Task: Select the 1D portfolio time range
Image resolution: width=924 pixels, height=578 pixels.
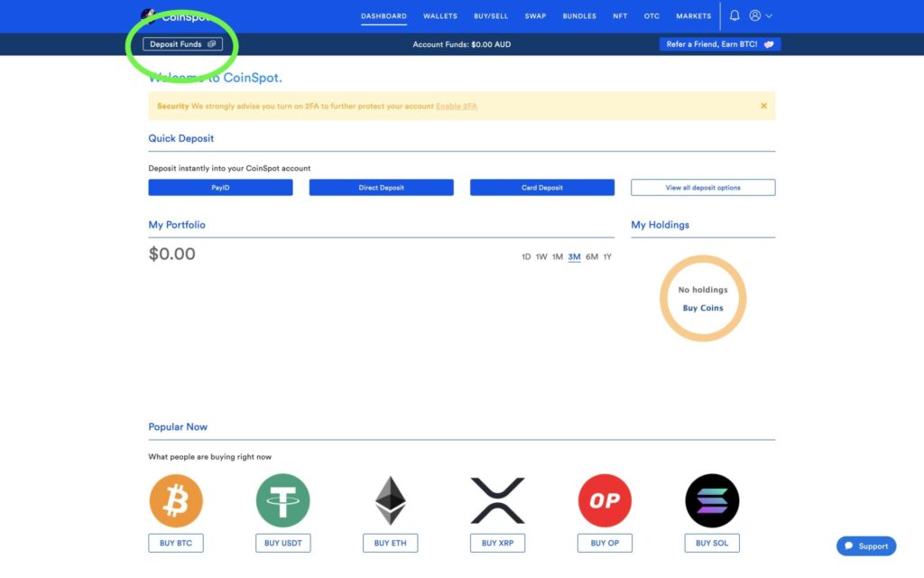Action: point(526,257)
